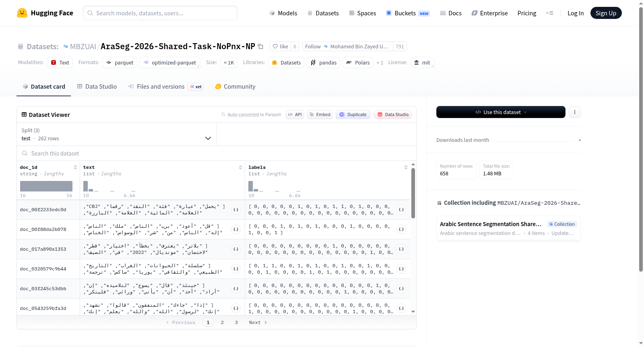The width and height of the screenshot is (644, 347).
Task: Follow Mohamed Bin Zayed University
Action: [347, 46]
